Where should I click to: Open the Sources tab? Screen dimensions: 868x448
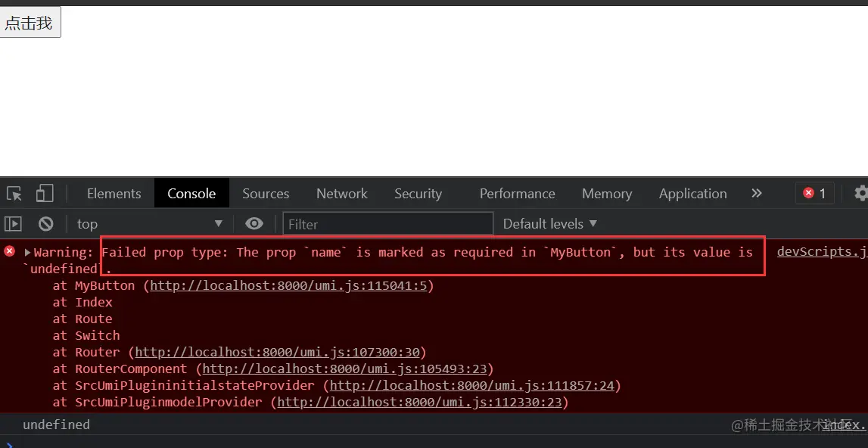tap(266, 193)
